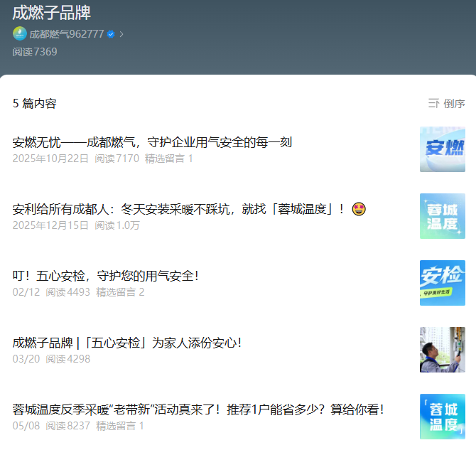This screenshot has height=450, width=476.
Task: Click the text 5 篇内容
Action: pyautogui.click(x=35, y=104)
